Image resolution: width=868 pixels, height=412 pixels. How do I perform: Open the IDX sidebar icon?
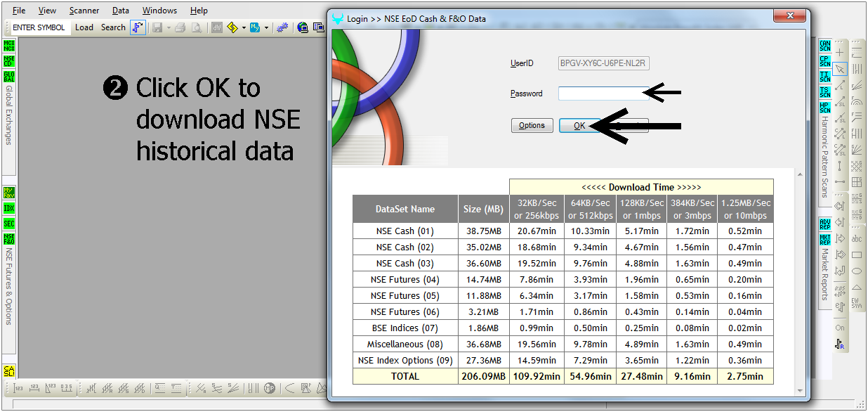[9, 208]
